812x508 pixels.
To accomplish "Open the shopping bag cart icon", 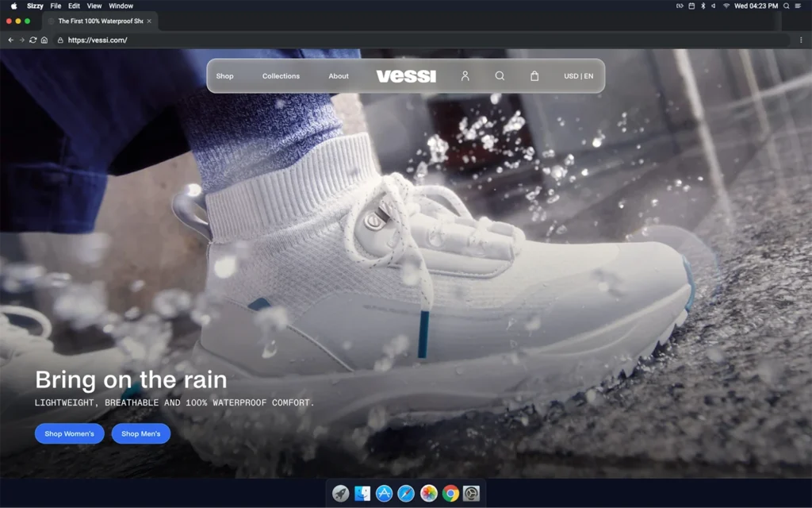I will (534, 76).
